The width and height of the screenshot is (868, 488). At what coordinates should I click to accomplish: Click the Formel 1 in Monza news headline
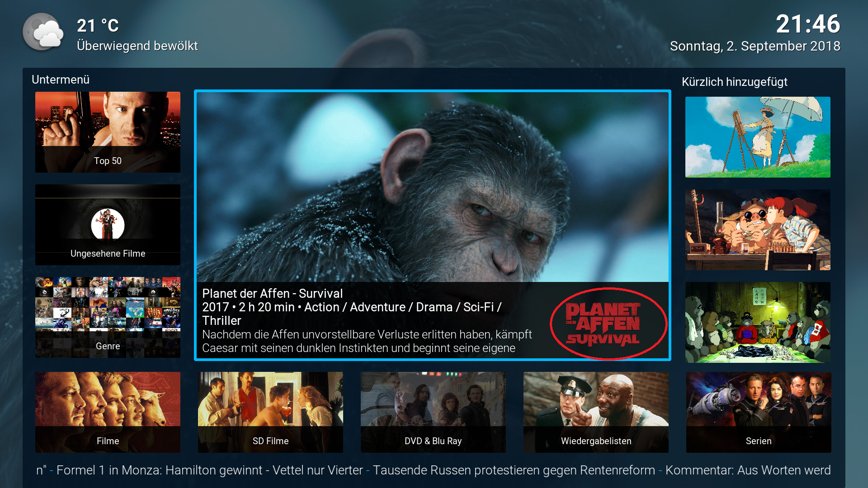point(210,470)
